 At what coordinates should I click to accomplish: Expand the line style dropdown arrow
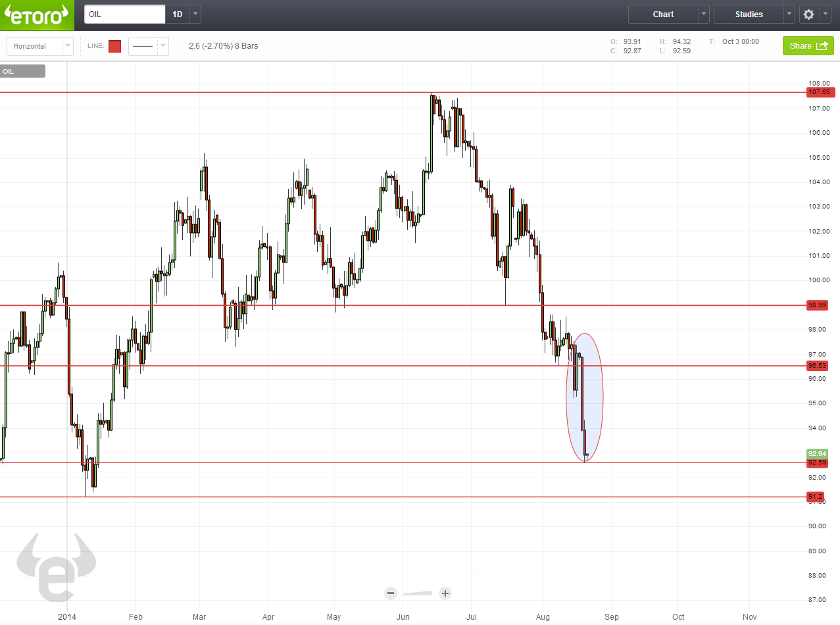coord(163,47)
